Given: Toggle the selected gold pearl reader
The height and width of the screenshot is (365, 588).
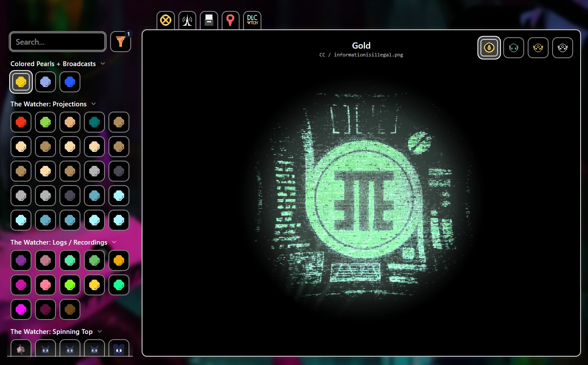Looking at the screenshot, I should [489, 47].
